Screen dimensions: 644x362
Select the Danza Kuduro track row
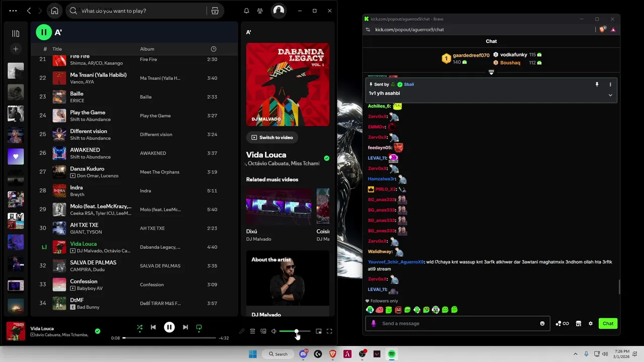134,172
